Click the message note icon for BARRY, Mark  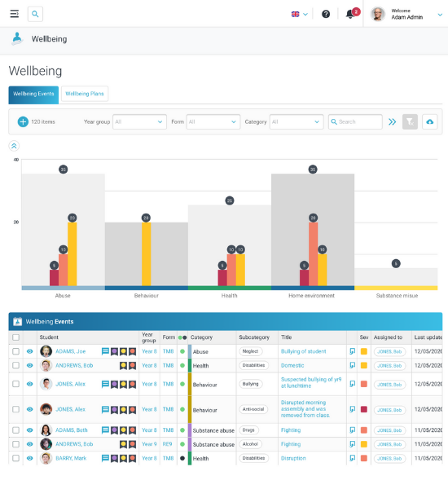(105, 458)
